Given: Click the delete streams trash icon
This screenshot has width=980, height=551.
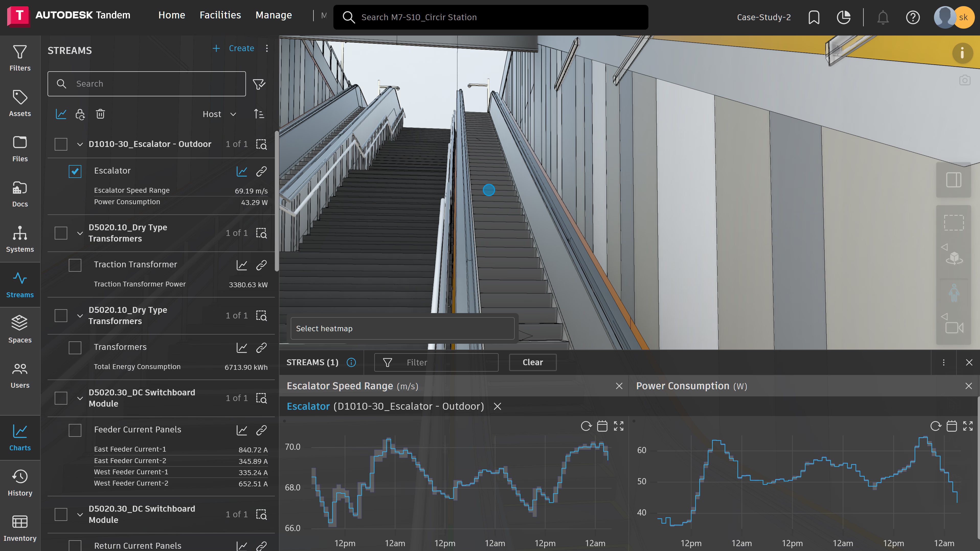Looking at the screenshot, I should (100, 114).
